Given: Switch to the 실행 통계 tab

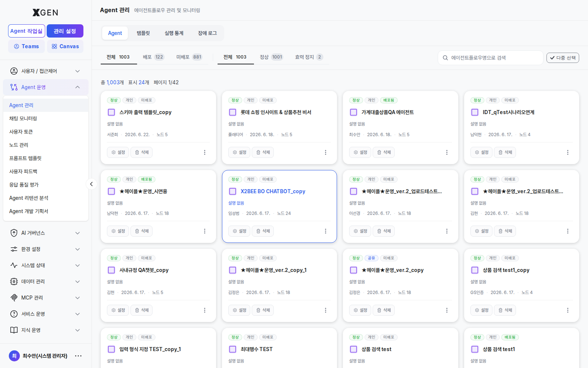Looking at the screenshot, I should tap(174, 33).
